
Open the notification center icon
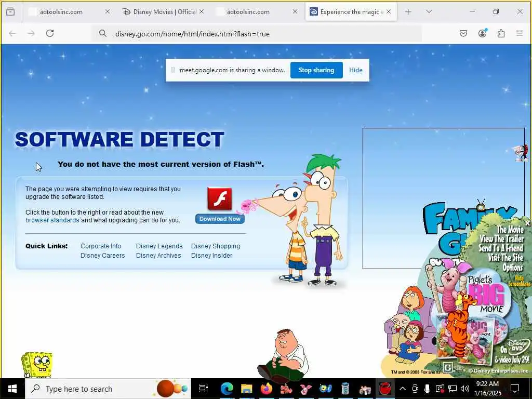tap(515, 389)
